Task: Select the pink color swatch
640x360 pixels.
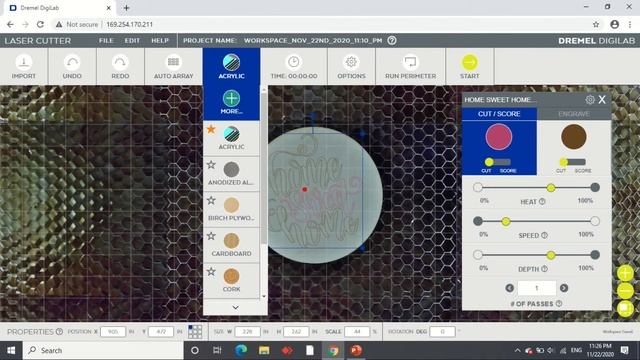Action: click(x=499, y=137)
